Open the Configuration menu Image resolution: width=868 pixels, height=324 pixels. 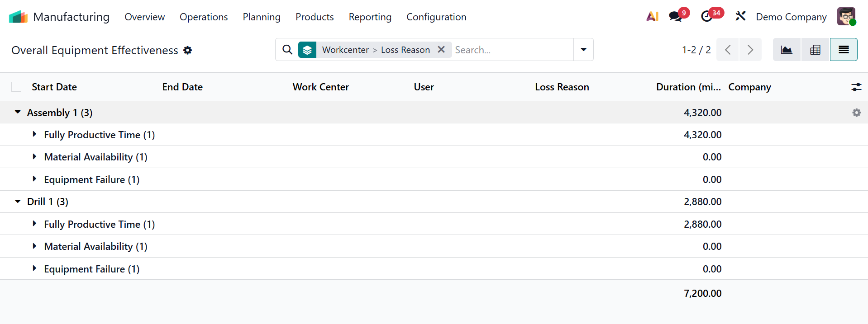[x=436, y=17]
